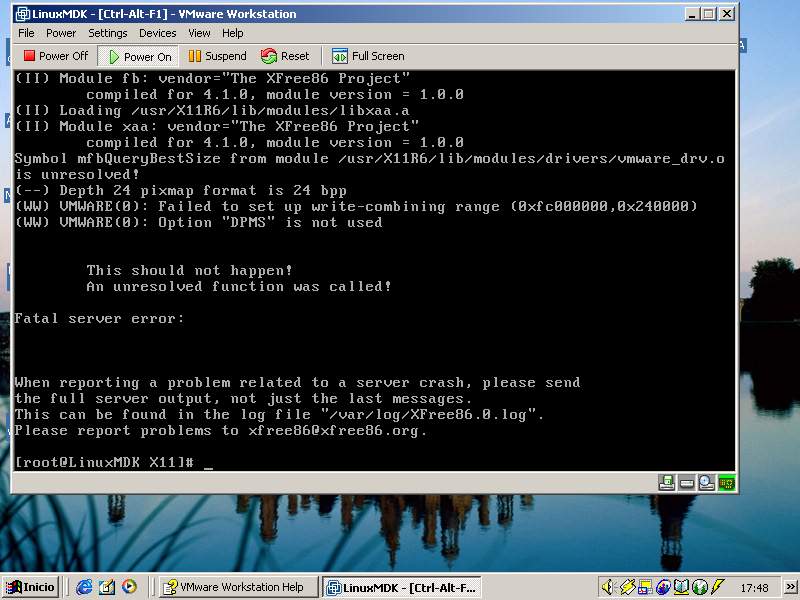This screenshot has width=800, height=600.
Task: Click the green trees globe tray icon
Action: click(x=700, y=587)
